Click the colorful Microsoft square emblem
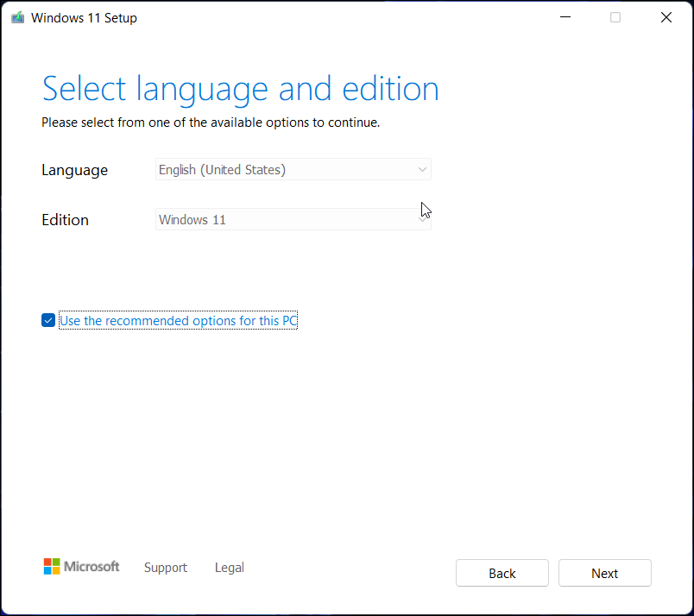Viewport: 694px width, 616px height. tap(49, 566)
